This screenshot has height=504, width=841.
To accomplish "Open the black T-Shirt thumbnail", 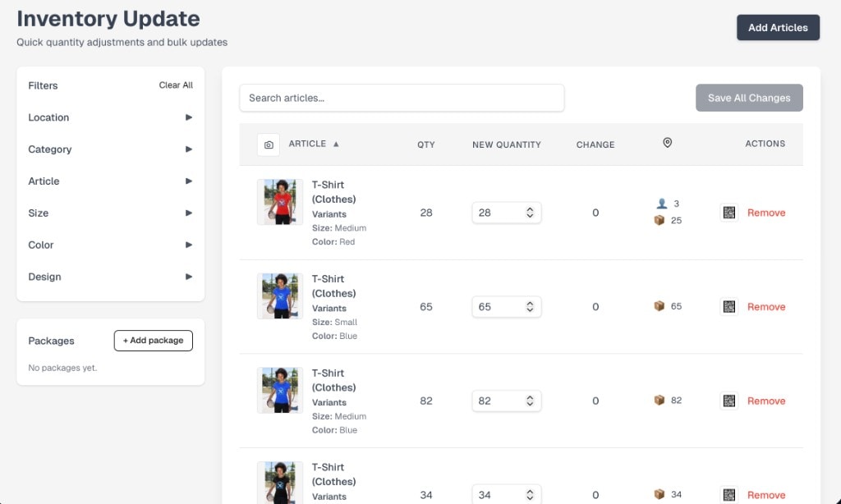I will [280, 483].
